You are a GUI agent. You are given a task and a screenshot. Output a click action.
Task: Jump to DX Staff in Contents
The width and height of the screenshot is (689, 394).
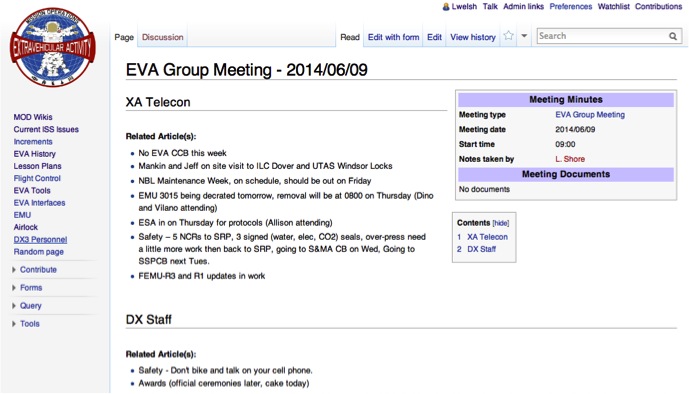481,249
